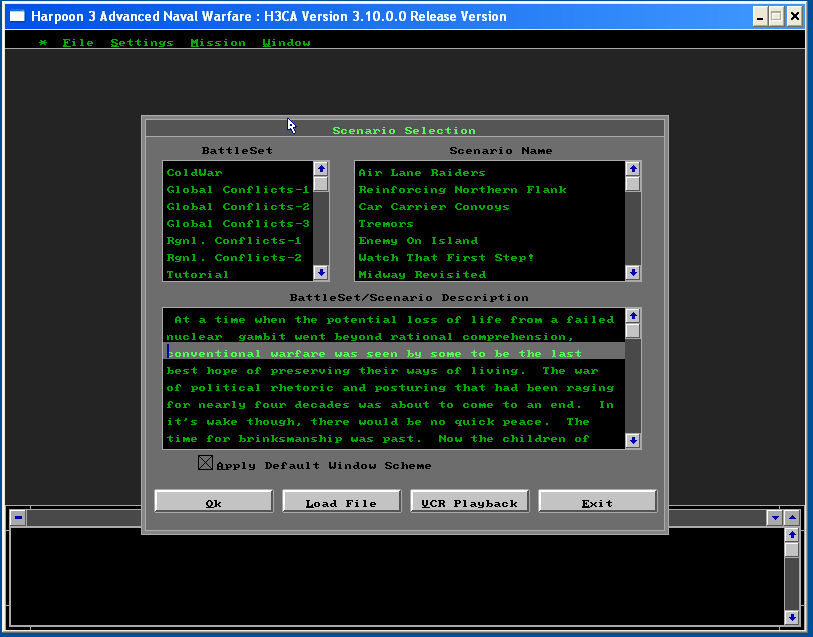Open the File menu
The width and height of the screenshot is (813, 637).
click(x=78, y=43)
